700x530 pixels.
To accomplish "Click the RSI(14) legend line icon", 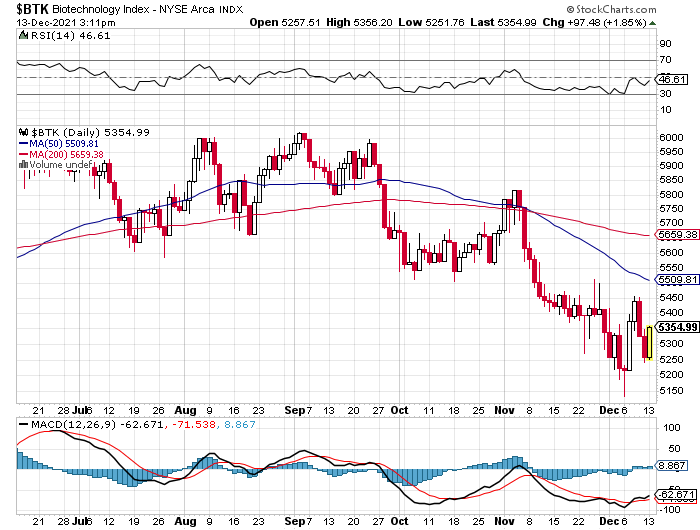I will point(24,36).
